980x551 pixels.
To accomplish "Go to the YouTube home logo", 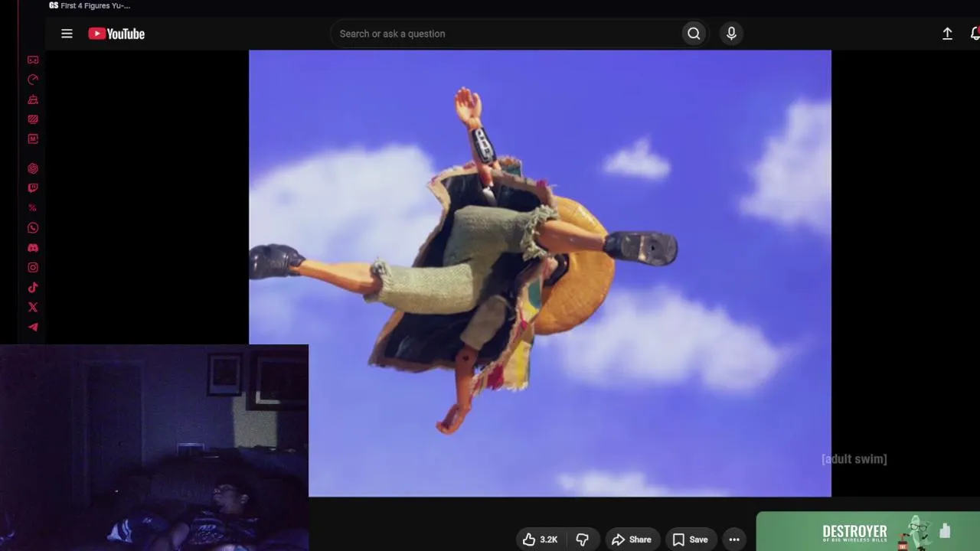I will click(116, 34).
